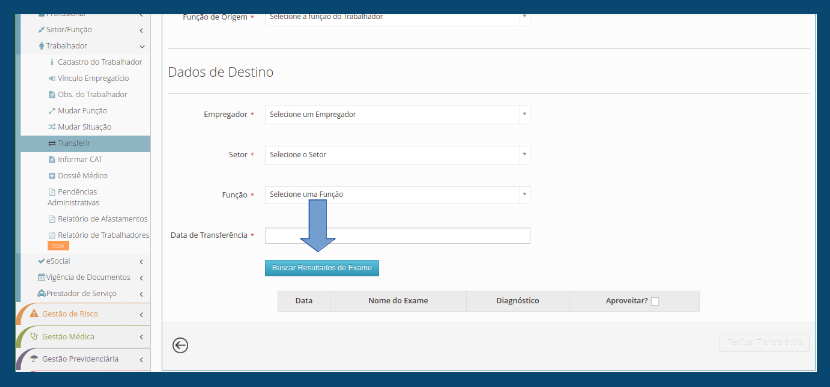This screenshot has height=387, width=830.
Task: Click the info icon beside Cadastro do Trabalhador
Action: pos(52,62)
